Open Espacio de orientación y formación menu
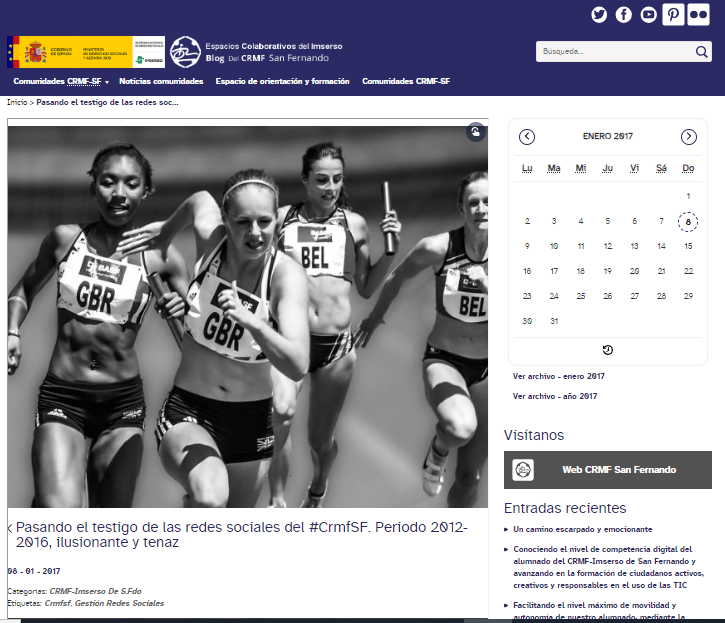 click(x=282, y=82)
